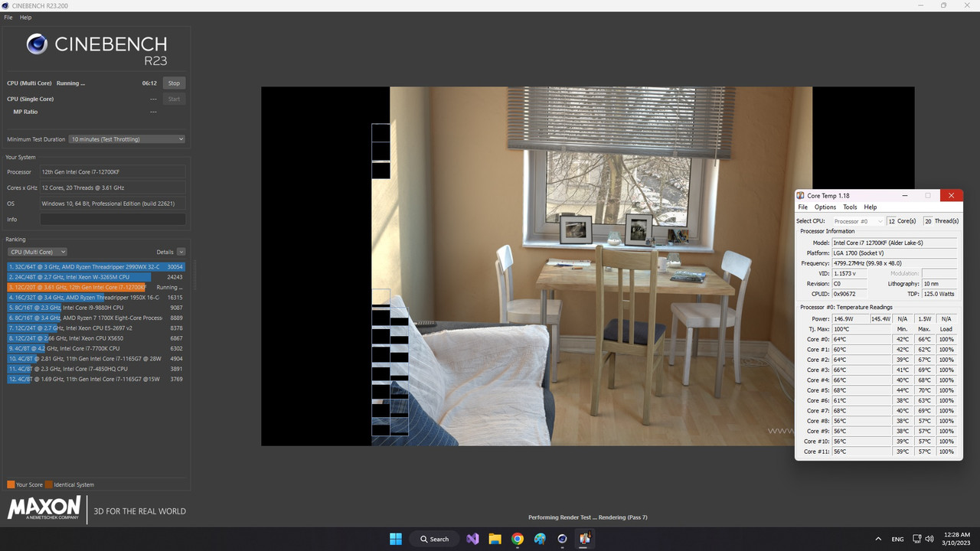The image size is (980, 551).
Task: Click the Core Temp title bar icon
Action: (x=801, y=196)
